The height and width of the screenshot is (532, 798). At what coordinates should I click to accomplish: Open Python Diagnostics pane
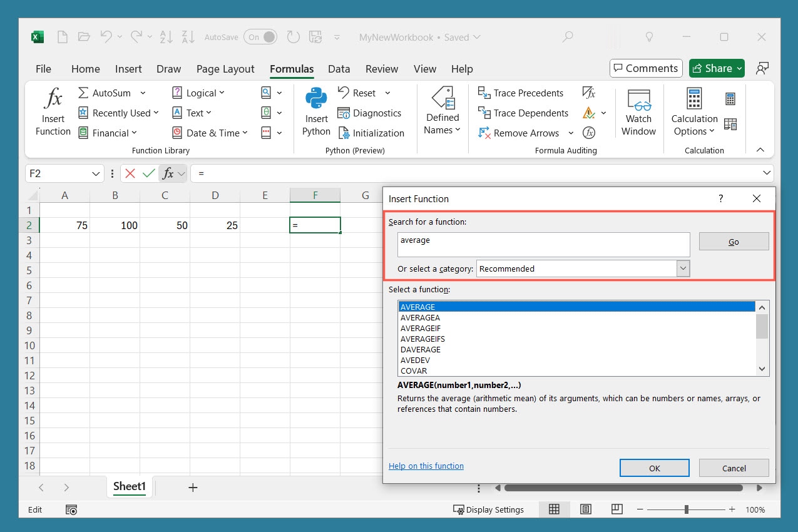(369, 113)
